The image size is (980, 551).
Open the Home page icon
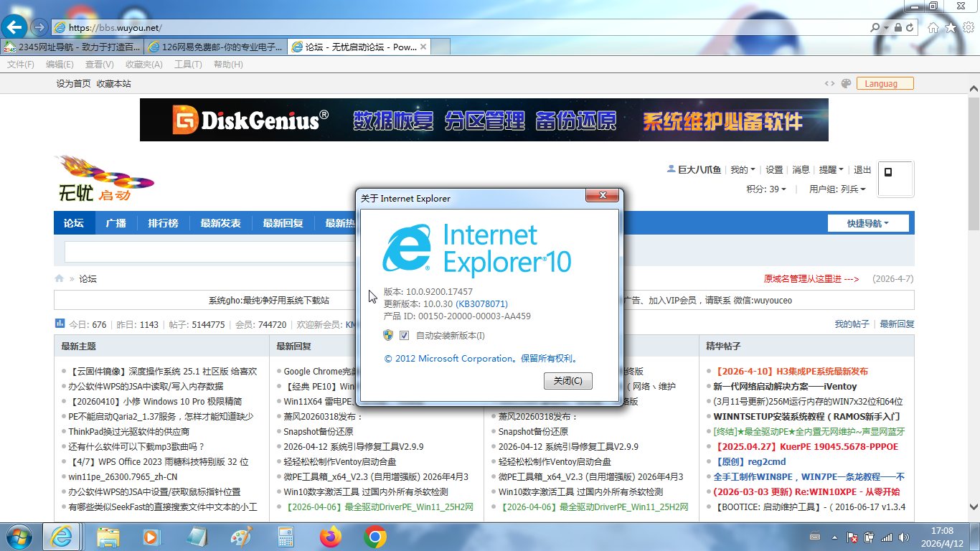933,27
